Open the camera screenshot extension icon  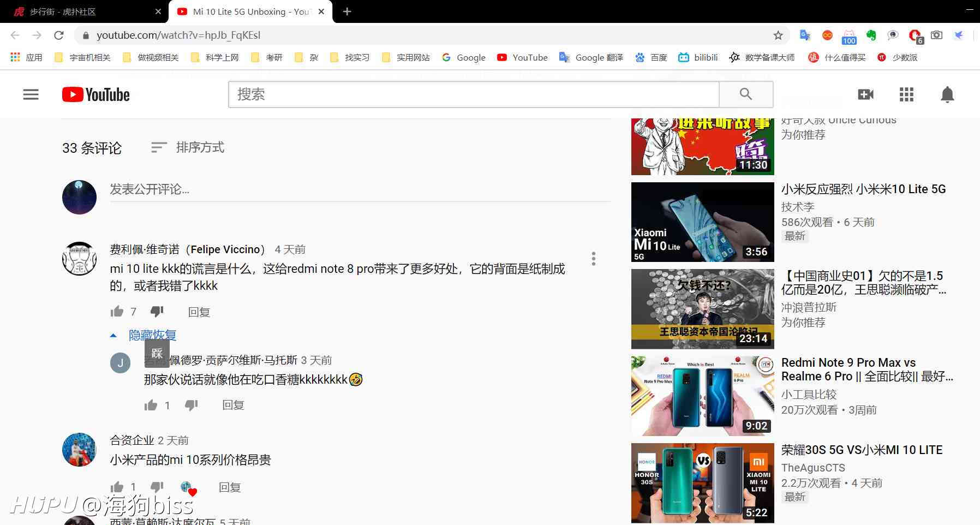(936, 35)
